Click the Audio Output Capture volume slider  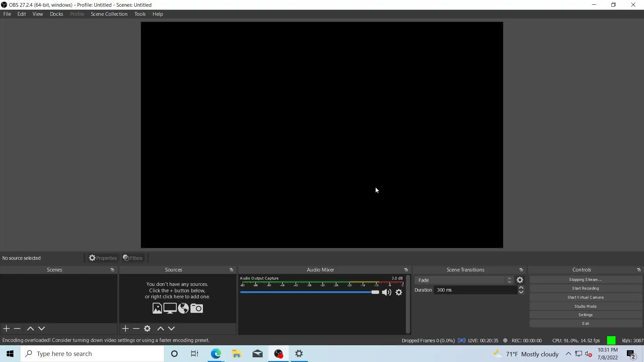(x=309, y=292)
